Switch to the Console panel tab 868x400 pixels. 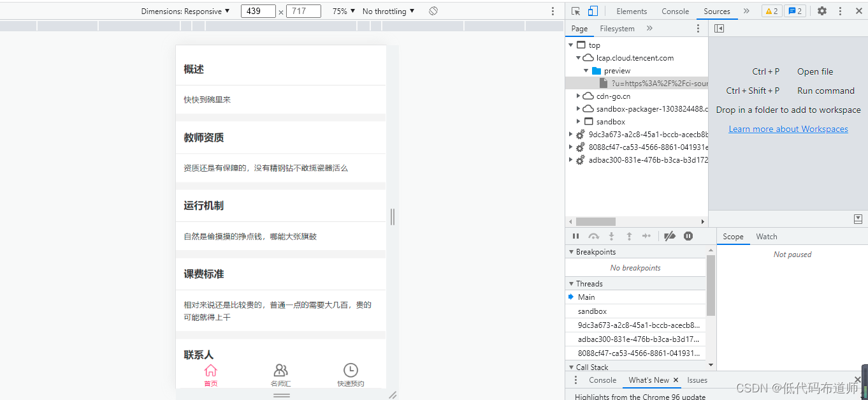click(x=675, y=11)
